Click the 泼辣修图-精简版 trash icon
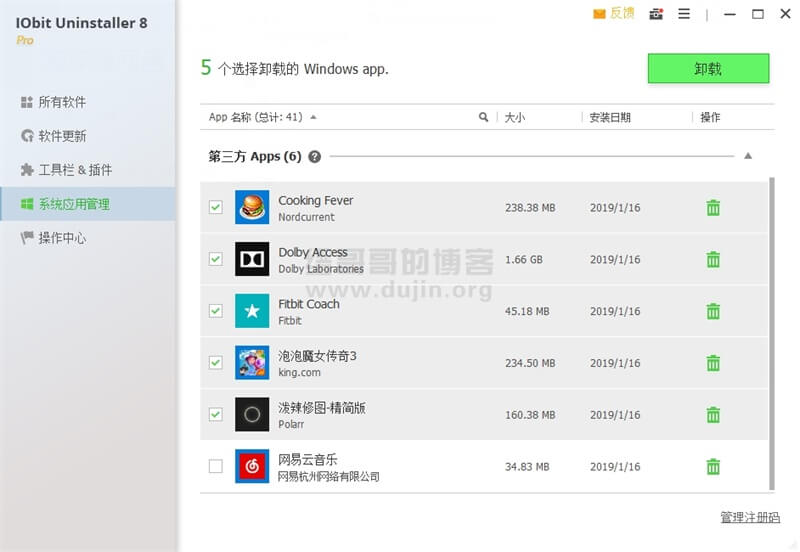The image size is (800, 552). 713,415
